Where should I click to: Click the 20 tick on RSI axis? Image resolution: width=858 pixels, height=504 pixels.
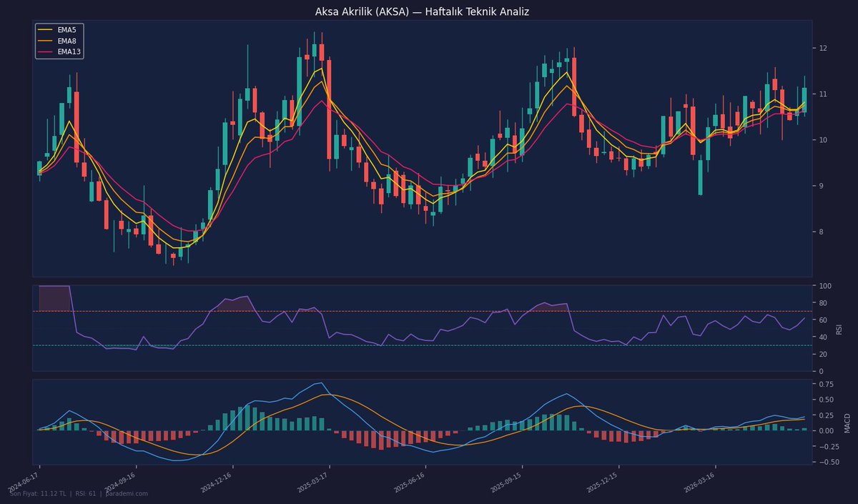pyautogui.click(x=822, y=355)
